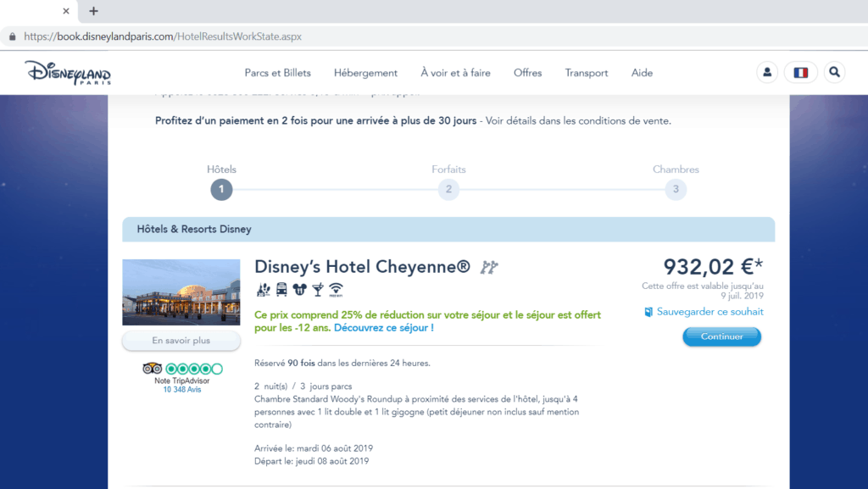
Task: Change language via French flag icon
Action: [800, 73]
